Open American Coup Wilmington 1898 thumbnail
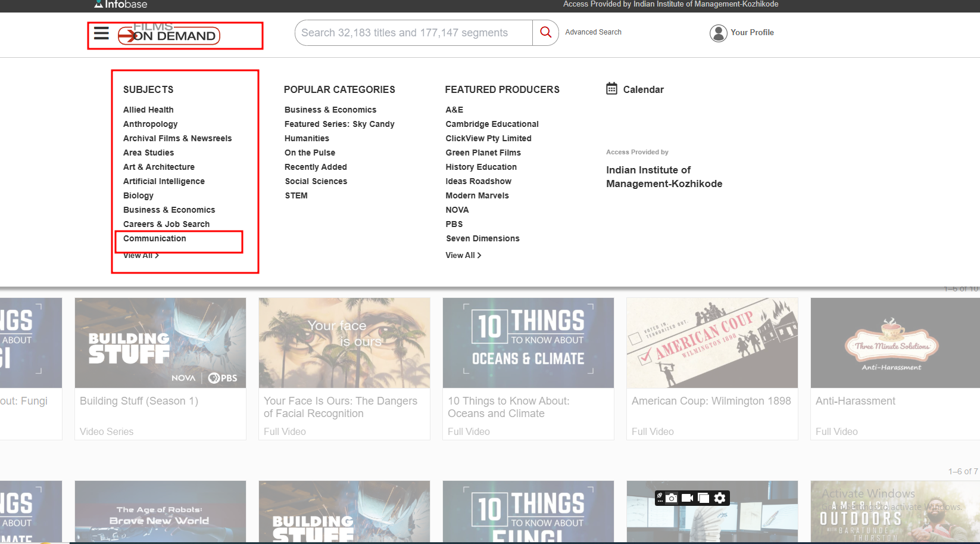 [x=711, y=343]
